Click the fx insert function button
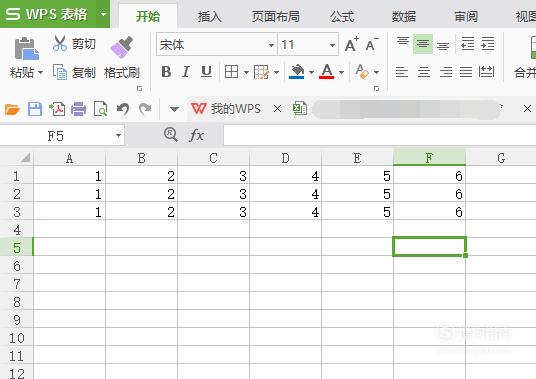Viewport: 536px width, 379px height. click(x=196, y=135)
